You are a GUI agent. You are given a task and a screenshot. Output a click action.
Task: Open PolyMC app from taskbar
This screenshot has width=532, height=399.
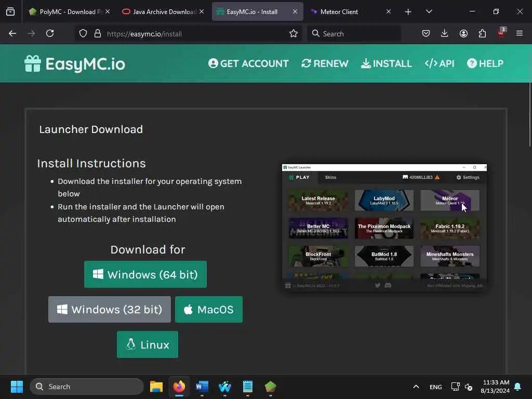pos(270,387)
